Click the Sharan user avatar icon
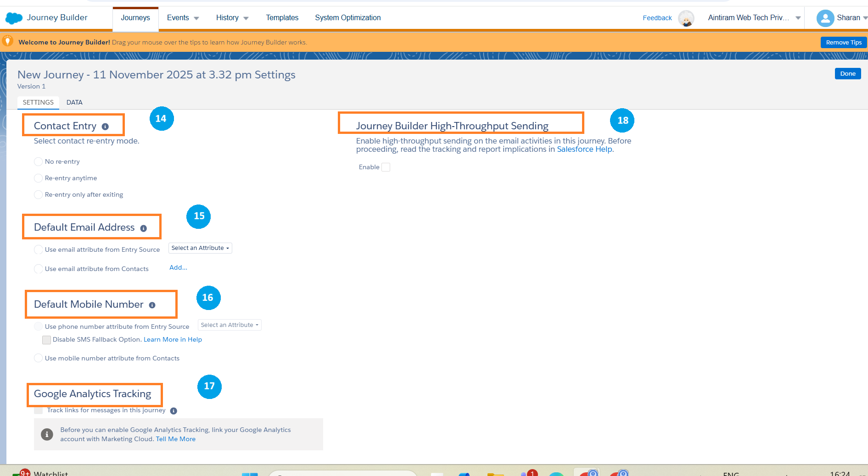868x476 pixels. (x=825, y=18)
